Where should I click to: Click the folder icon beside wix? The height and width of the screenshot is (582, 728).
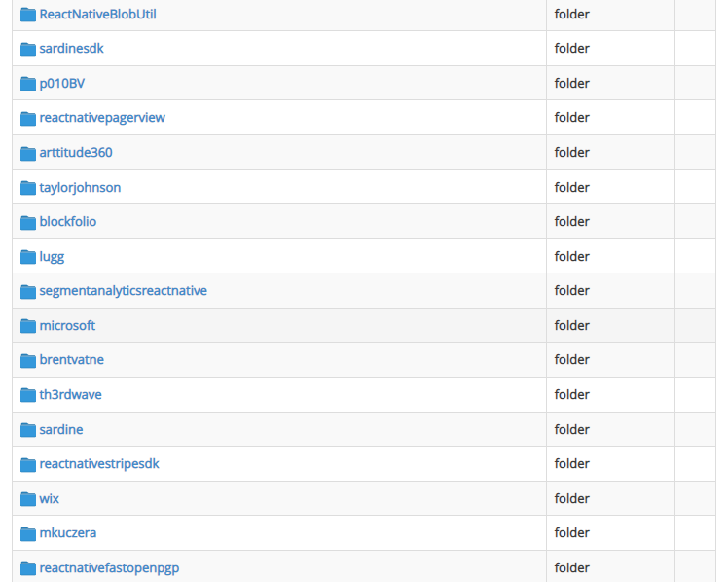tap(28, 499)
